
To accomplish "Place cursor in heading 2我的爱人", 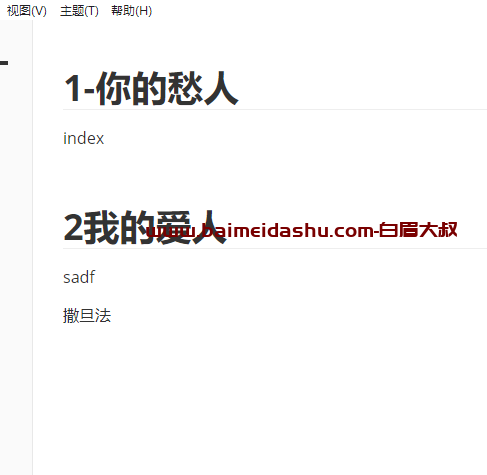I will pyautogui.click(x=145, y=228).
